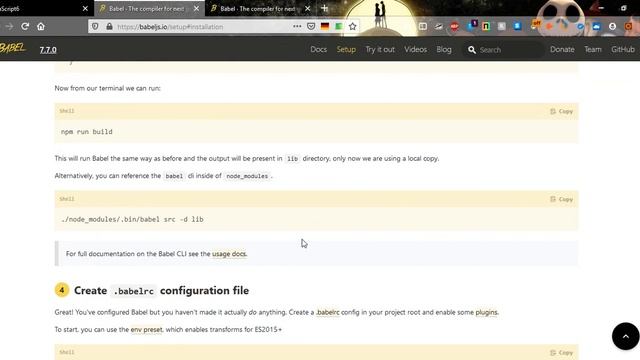This screenshot has height=360, width=640.
Task: Click the red Adblock extension icon
Action: pyautogui.click(x=455, y=27)
